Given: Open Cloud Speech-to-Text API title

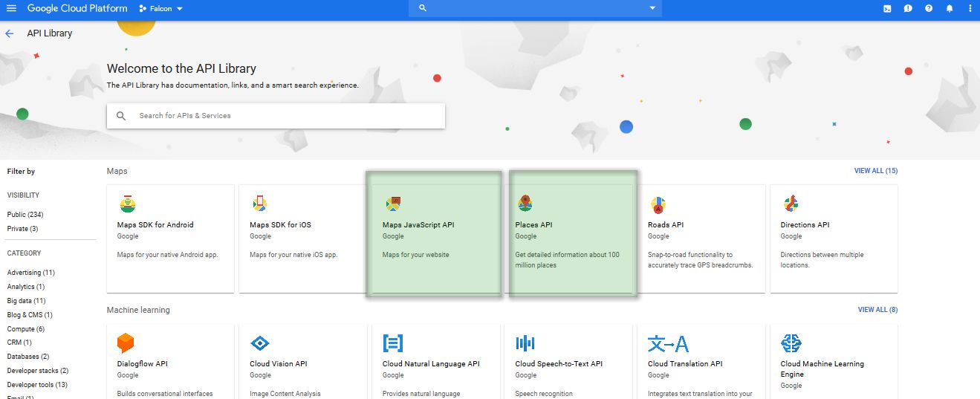Looking at the screenshot, I should point(559,364).
